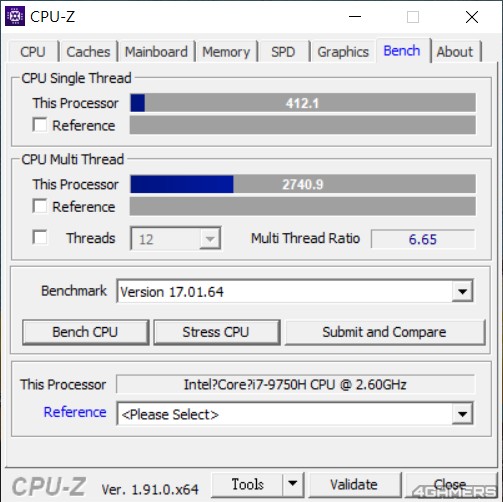503x502 pixels.
Task: Switch to the Caches tab
Action: tap(88, 52)
